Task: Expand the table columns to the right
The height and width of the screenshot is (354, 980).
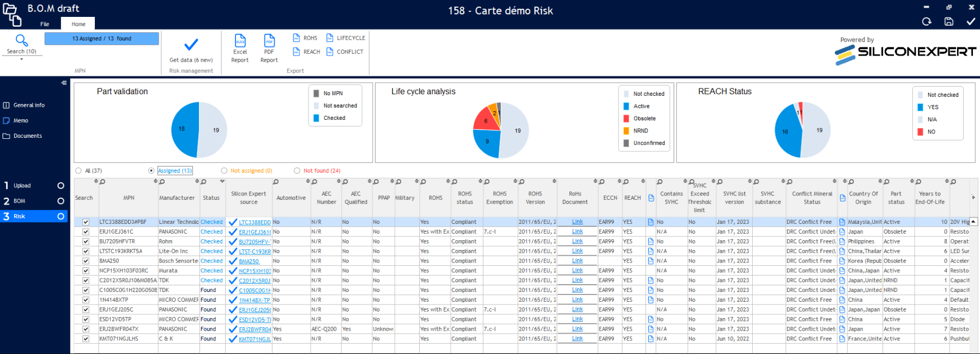Action: [x=973, y=197]
